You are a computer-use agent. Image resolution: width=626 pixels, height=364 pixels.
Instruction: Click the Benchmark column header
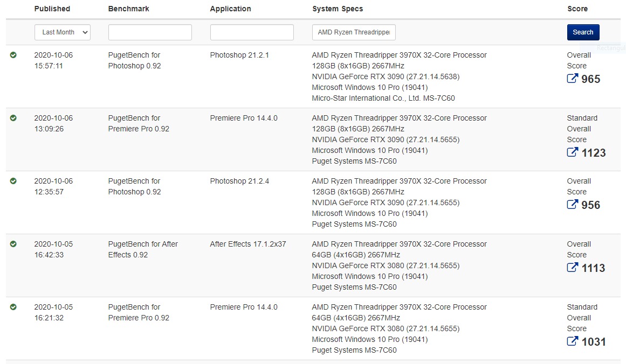coord(129,9)
